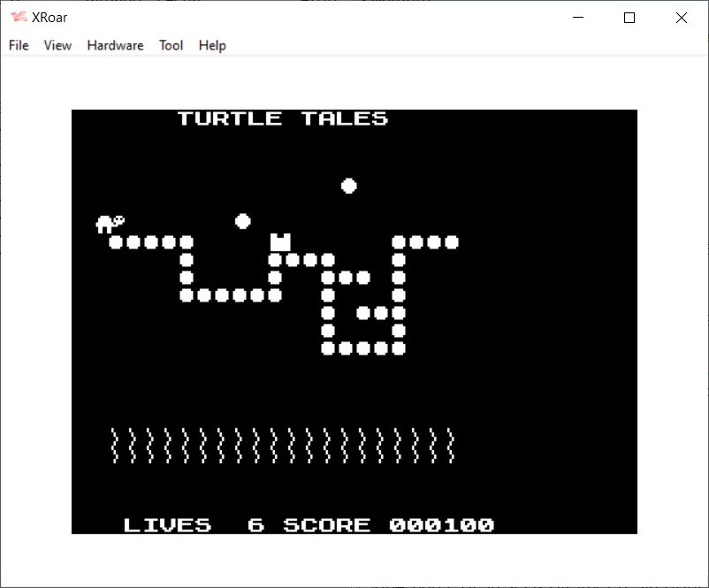Maximize the XRoar window
Screen dimensions: 709x588
tap(629, 18)
